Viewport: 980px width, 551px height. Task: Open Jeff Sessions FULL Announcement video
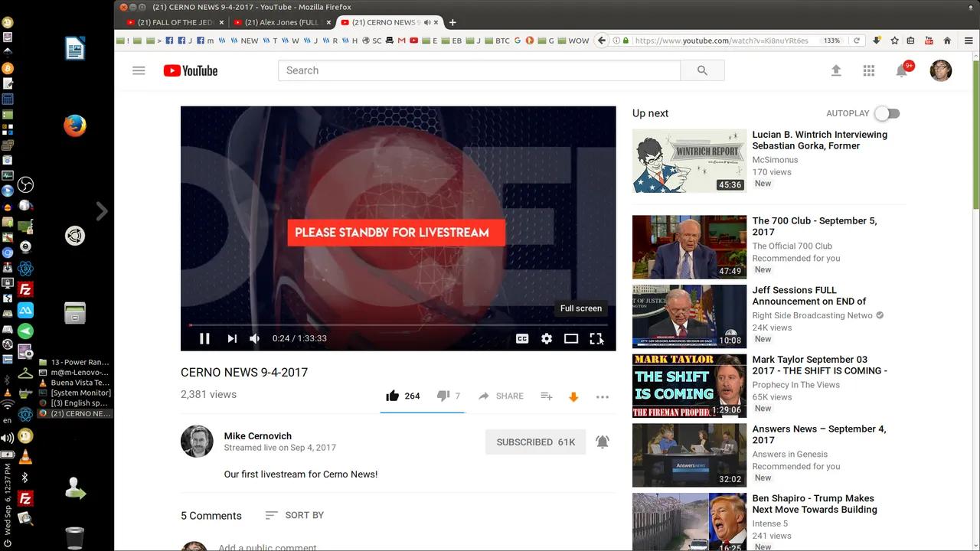click(809, 295)
